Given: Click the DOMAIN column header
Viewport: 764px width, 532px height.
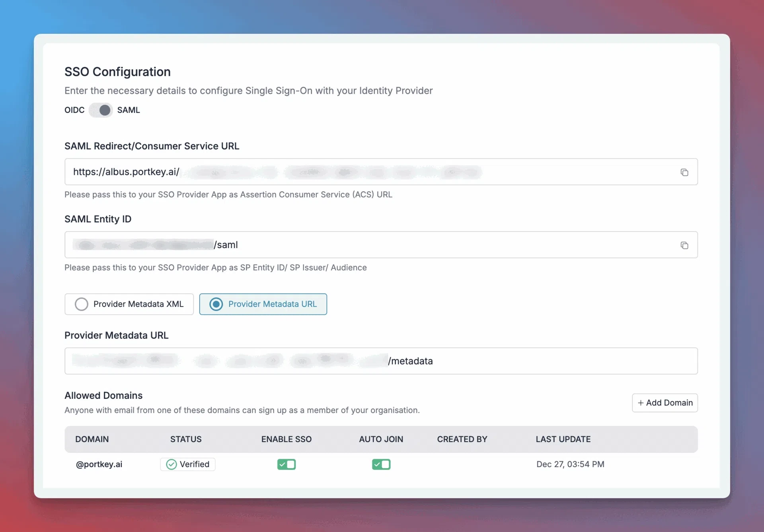Looking at the screenshot, I should click(92, 439).
